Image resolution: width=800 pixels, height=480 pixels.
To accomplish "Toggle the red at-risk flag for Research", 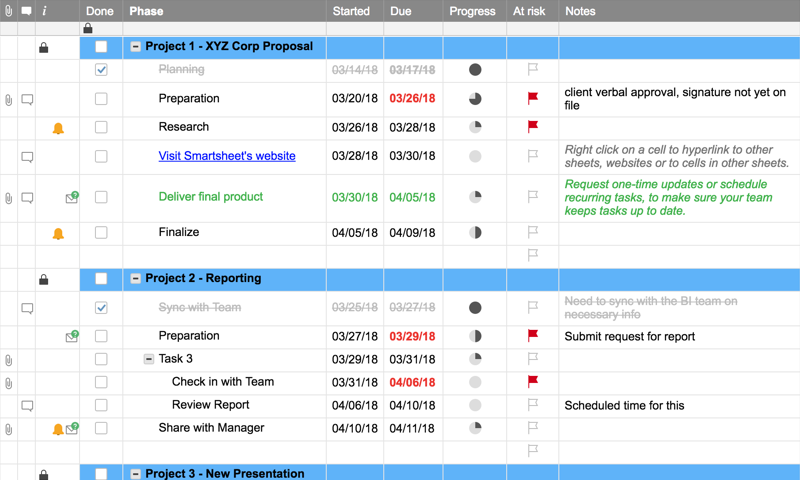I will pyautogui.click(x=533, y=127).
